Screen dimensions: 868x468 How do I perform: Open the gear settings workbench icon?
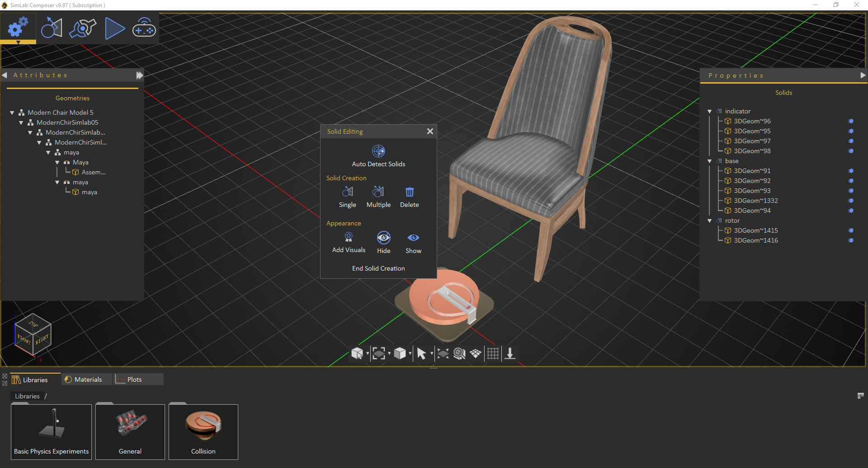pyautogui.click(x=18, y=28)
